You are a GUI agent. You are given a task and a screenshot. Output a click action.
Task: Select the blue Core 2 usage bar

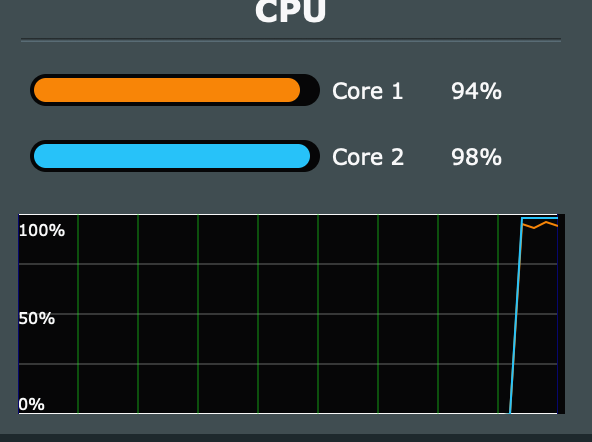[x=172, y=156]
